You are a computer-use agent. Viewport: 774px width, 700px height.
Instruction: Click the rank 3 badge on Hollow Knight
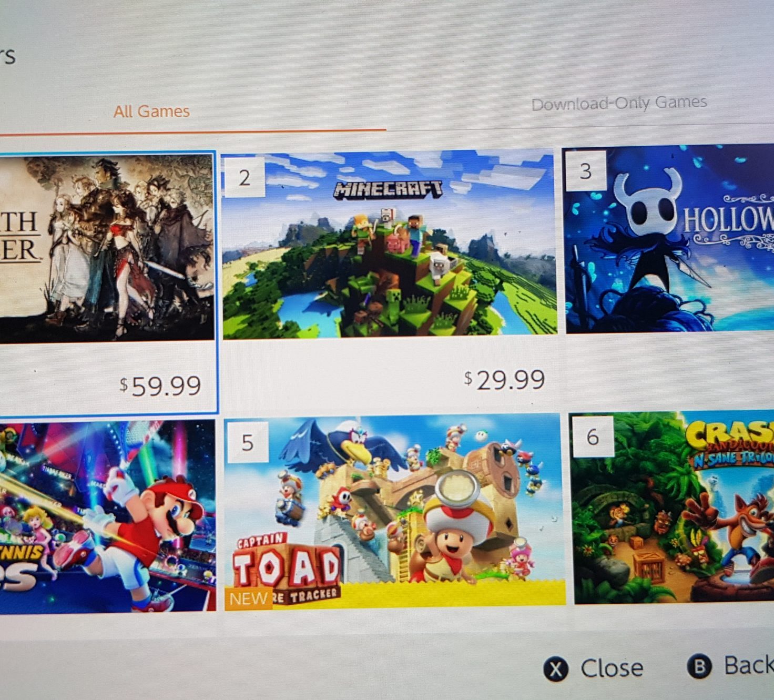(585, 171)
